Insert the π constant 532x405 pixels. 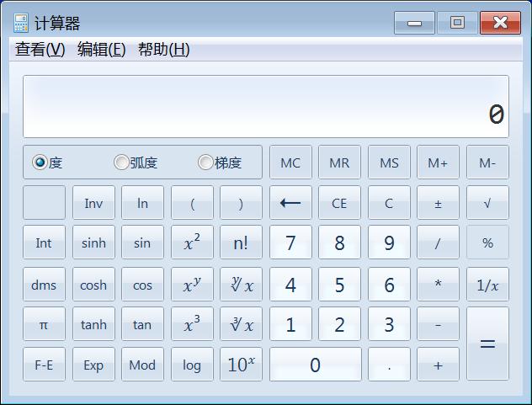[44, 324]
